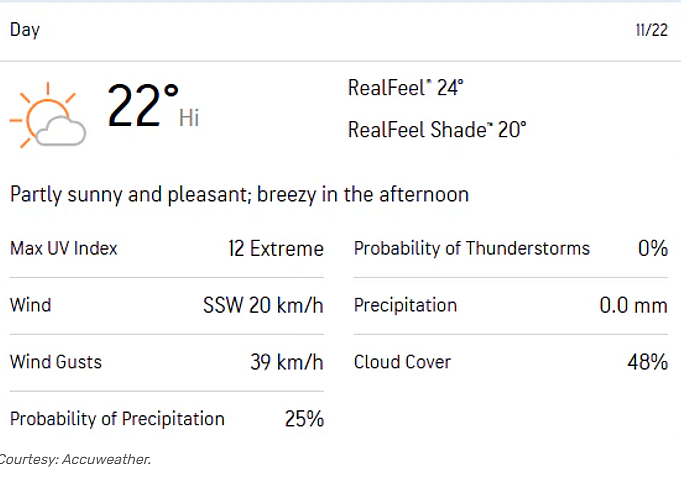Click the Probability of Thunderstorms label

[472, 248]
